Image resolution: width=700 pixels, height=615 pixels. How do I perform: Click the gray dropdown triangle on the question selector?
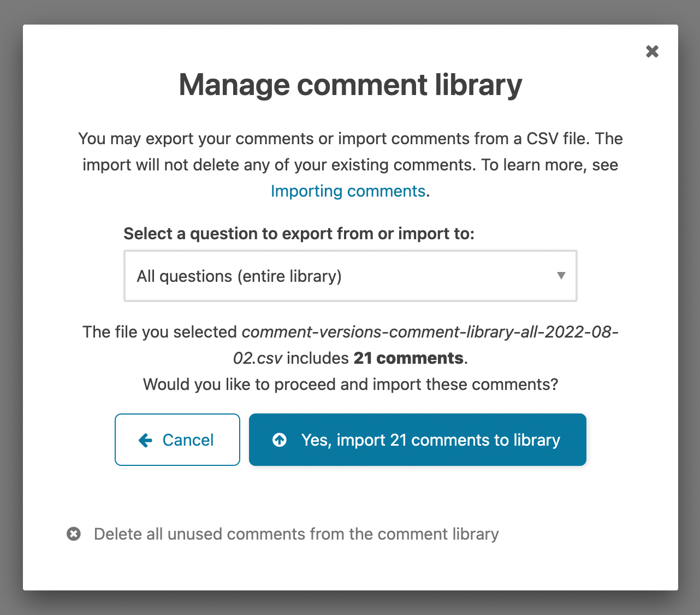coord(561,276)
